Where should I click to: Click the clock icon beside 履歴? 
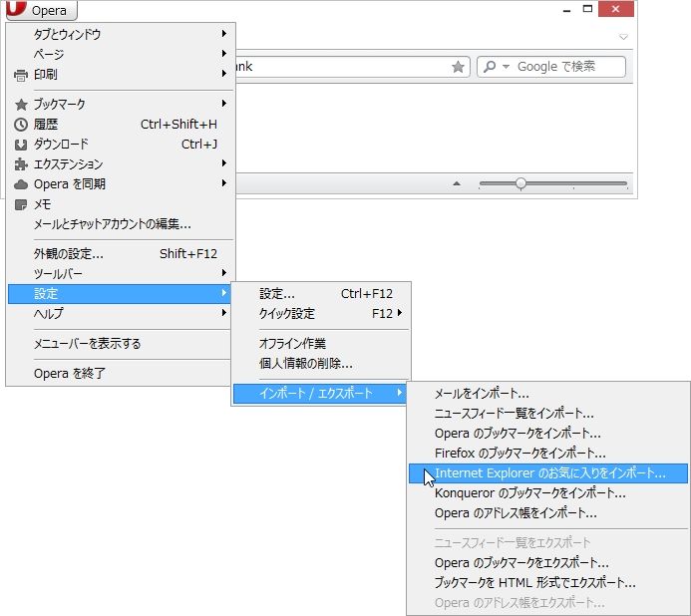pos(21,125)
